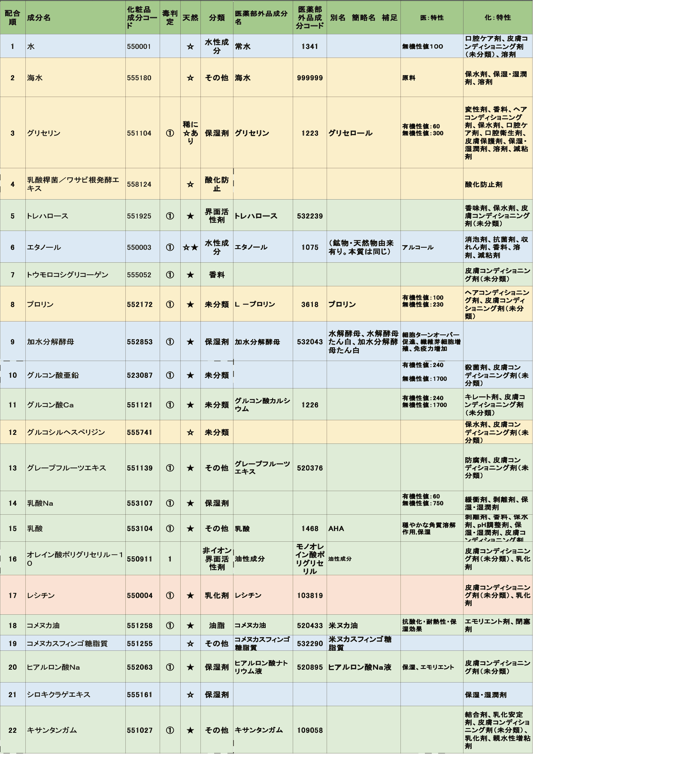Click the cell 酸化防止剤 in row 4
Image resolution: width=700 pixels, height=762 pixels.
pyautogui.click(x=498, y=184)
